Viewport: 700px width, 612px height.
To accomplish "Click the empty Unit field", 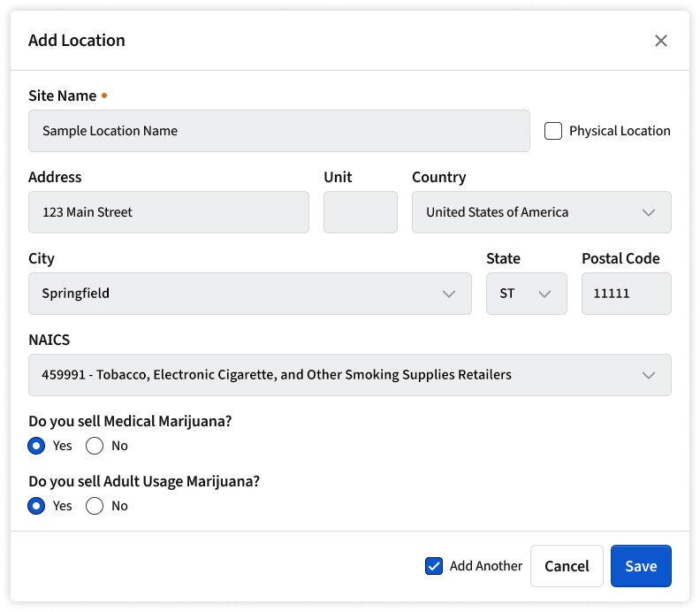I will (x=361, y=212).
